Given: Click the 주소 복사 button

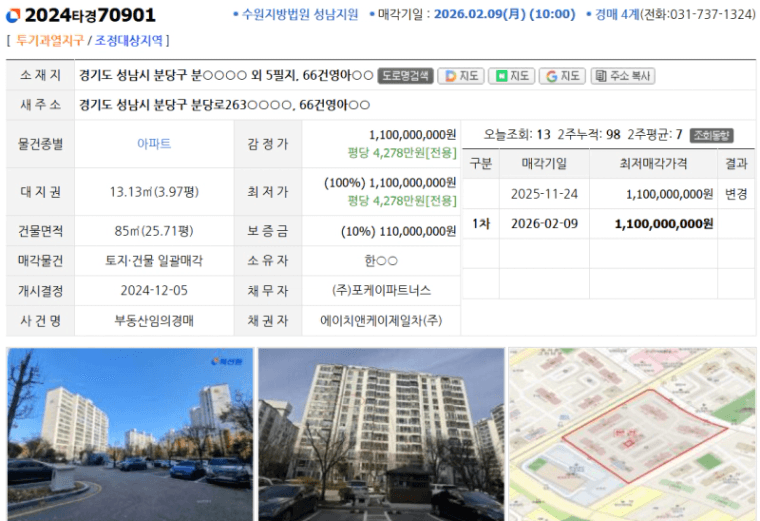Looking at the screenshot, I should (623, 76).
